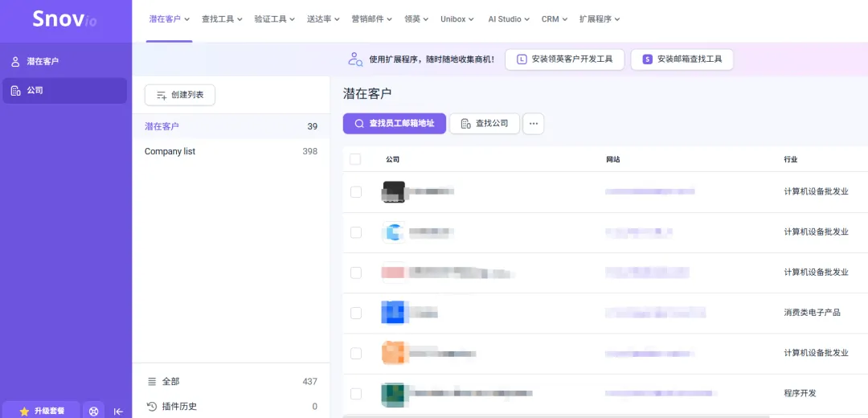Click the star icon on 升级套餐
Screen dimensions: 868x418
(24, 412)
